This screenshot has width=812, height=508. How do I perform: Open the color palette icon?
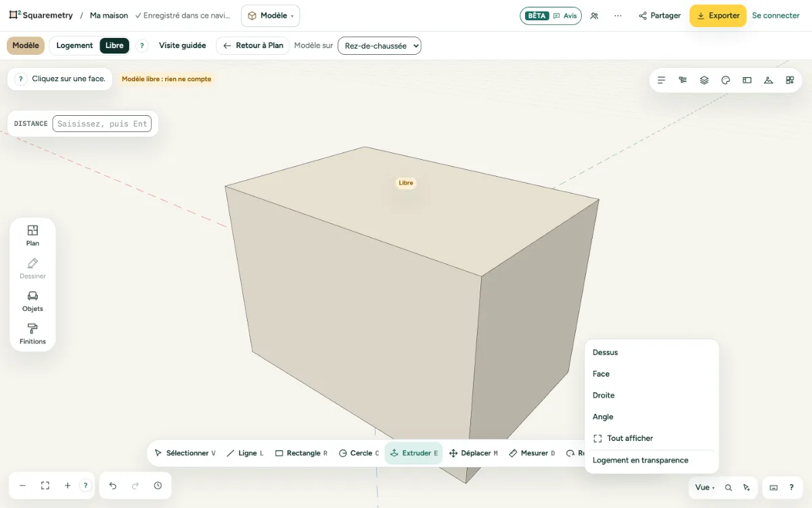pos(725,80)
